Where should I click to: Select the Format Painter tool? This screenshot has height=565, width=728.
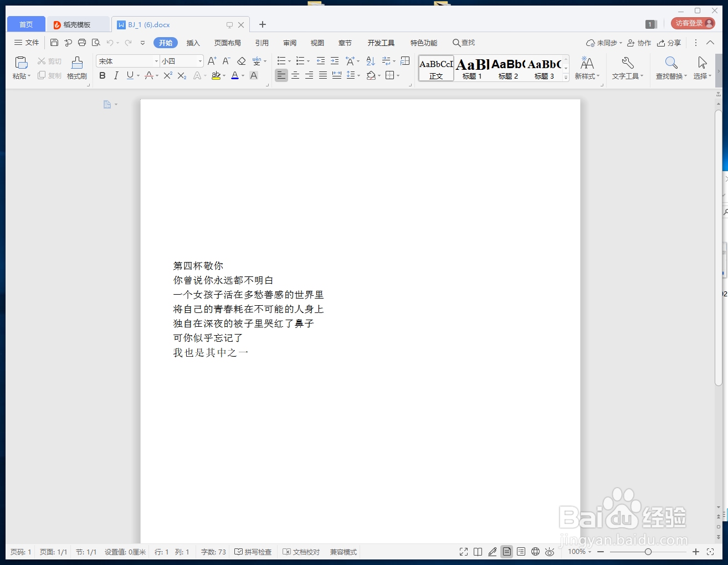coord(76,68)
